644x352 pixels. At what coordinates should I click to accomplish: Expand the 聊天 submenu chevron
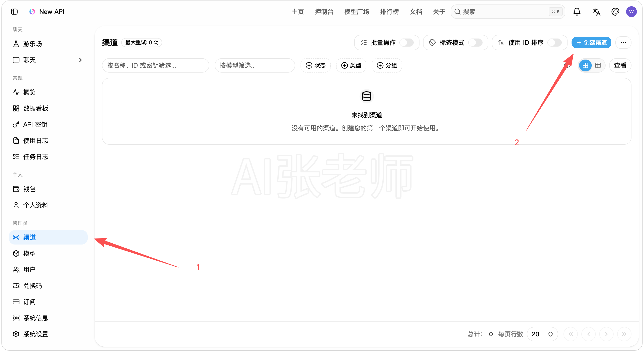coord(80,60)
